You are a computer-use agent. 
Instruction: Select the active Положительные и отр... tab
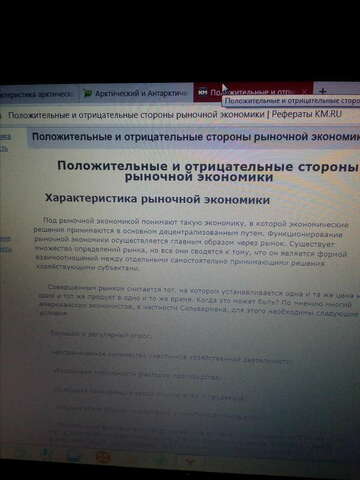point(253,92)
